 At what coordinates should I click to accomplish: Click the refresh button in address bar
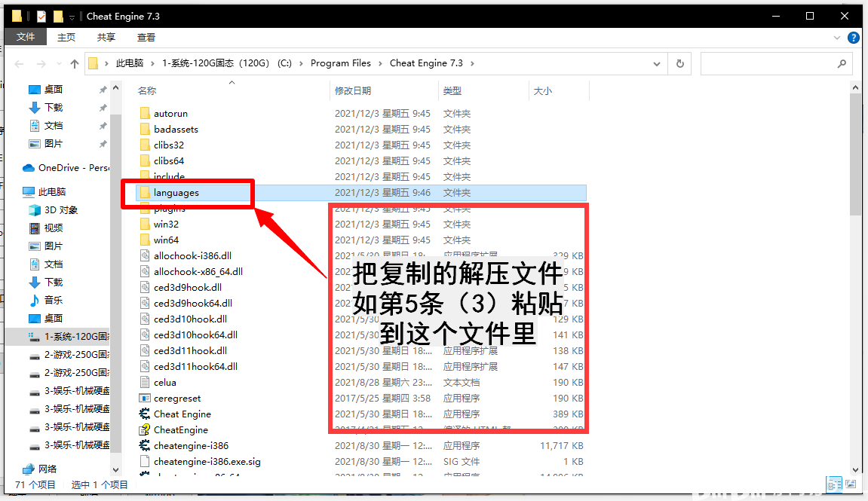pyautogui.click(x=679, y=63)
